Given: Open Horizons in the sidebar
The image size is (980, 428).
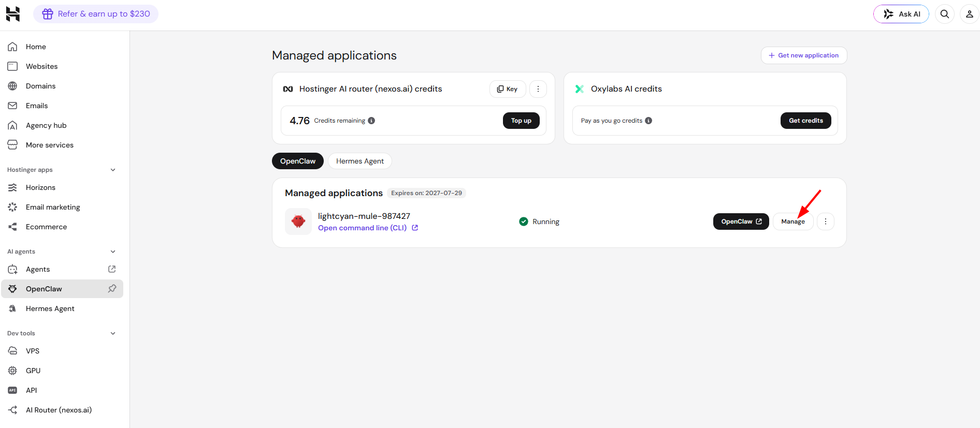Looking at the screenshot, I should tap(62, 187).
